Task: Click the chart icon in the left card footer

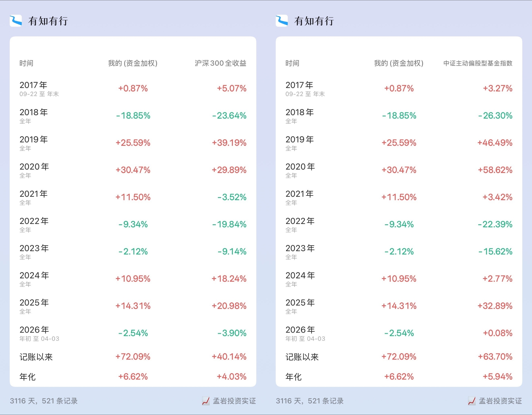Action: [206, 401]
